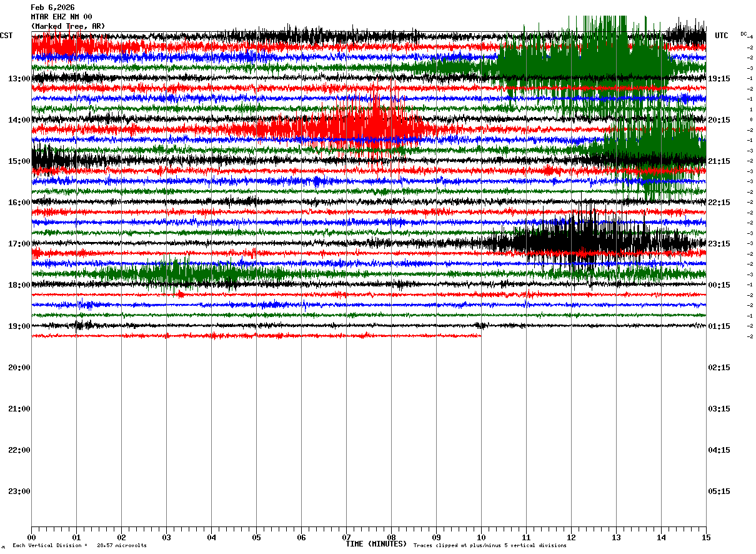The image size is (756, 554).
Task: Click the Feb 6,2026 date header
Action: point(52,8)
